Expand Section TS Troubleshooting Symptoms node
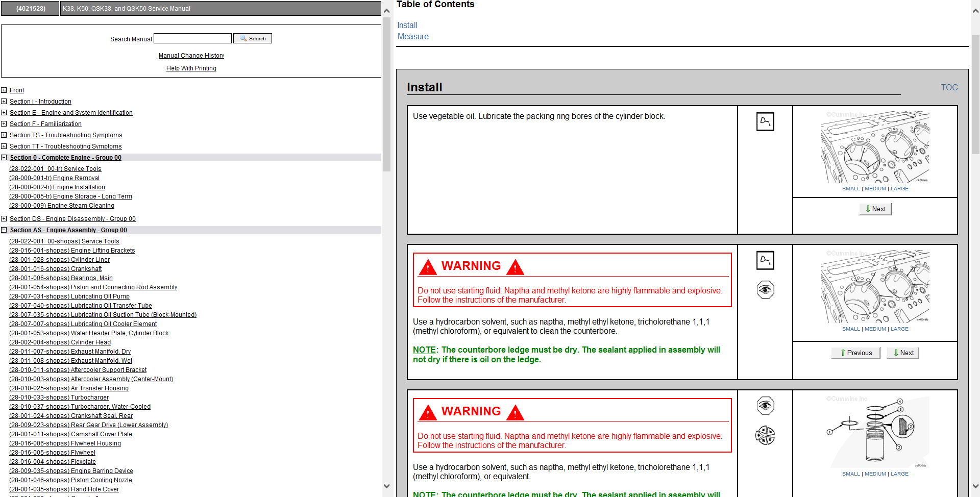 (4, 135)
